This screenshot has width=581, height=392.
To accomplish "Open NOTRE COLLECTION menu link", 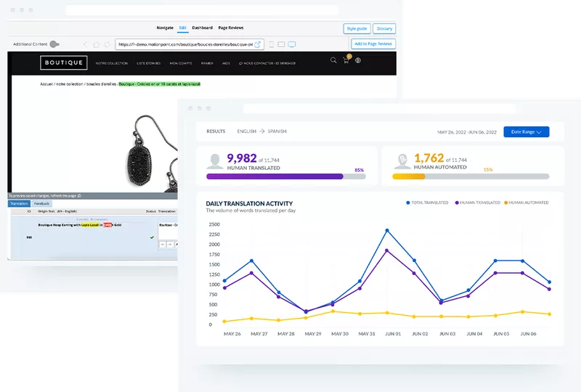I will click(x=112, y=63).
